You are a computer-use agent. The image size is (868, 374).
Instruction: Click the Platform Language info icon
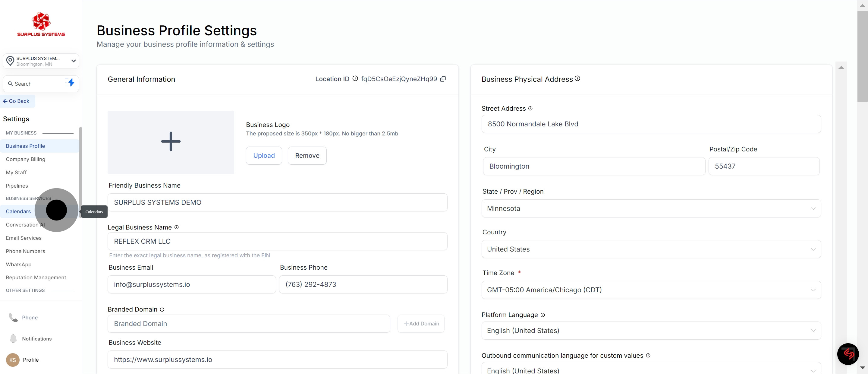(x=542, y=315)
